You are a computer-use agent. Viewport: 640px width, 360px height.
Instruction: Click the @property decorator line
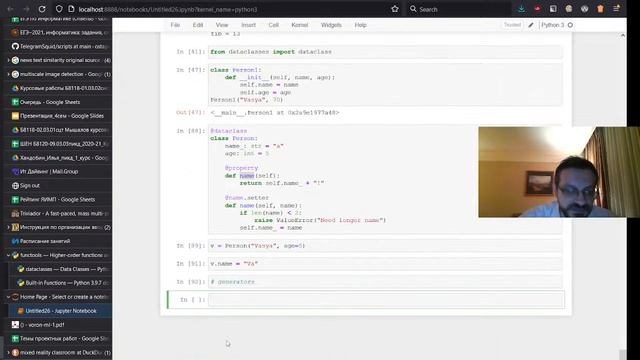(241, 168)
